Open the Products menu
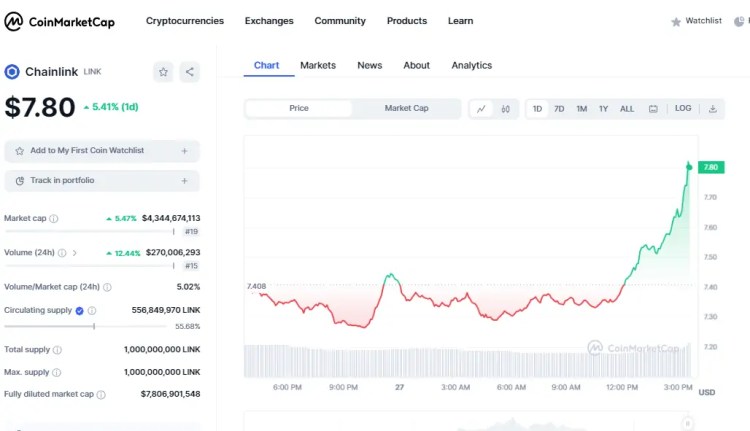Image resolution: width=750 pixels, height=431 pixels. (407, 21)
